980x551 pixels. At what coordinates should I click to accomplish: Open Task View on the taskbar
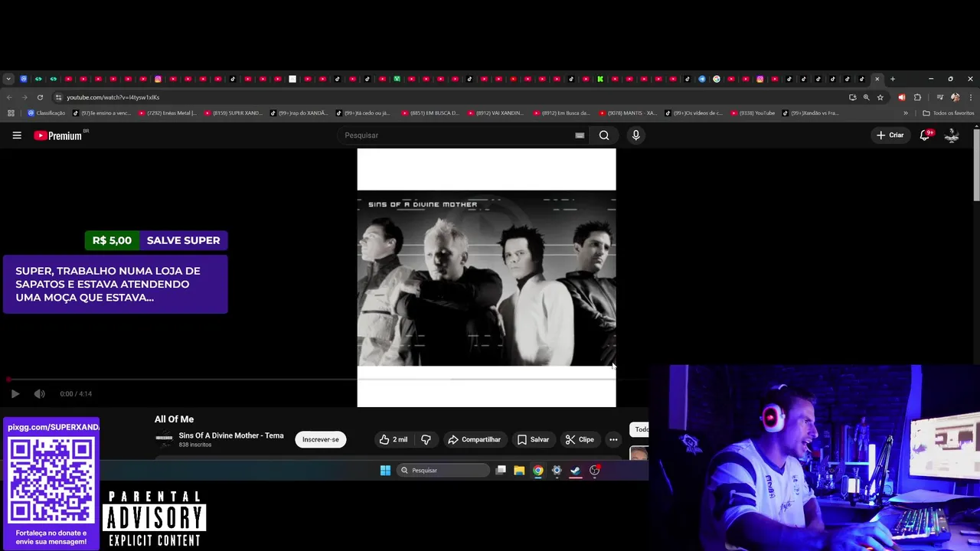pyautogui.click(x=501, y=471)
